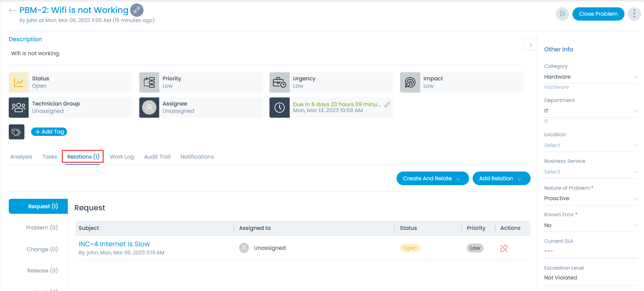Open the three-dot more options menu
This screenshot has height=291, width=644.
pyautogui.click(x=634, y=14)
